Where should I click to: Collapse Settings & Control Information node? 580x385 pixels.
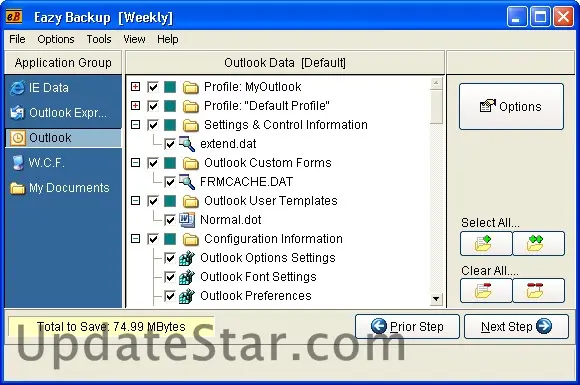[x=136, y=125]
